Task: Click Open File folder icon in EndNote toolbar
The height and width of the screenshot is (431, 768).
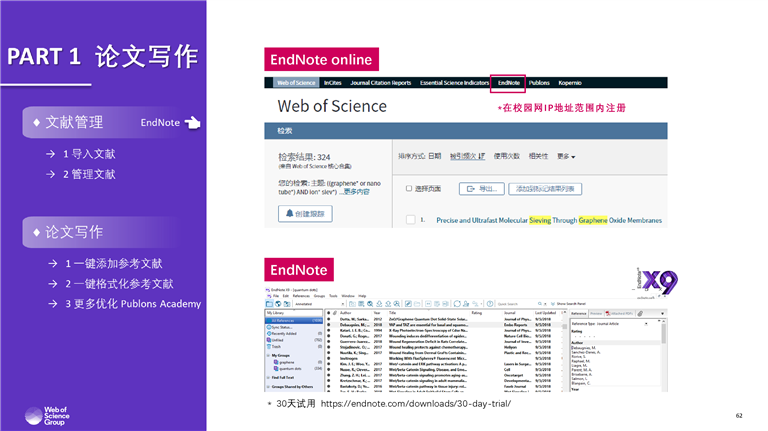Action: pos(417,304)
